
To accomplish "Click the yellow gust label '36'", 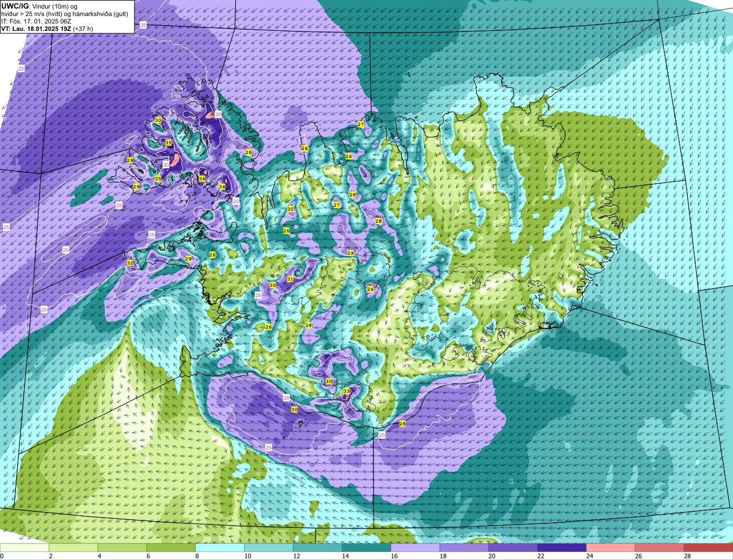I will pyautogui.click(x=202, y=179).
